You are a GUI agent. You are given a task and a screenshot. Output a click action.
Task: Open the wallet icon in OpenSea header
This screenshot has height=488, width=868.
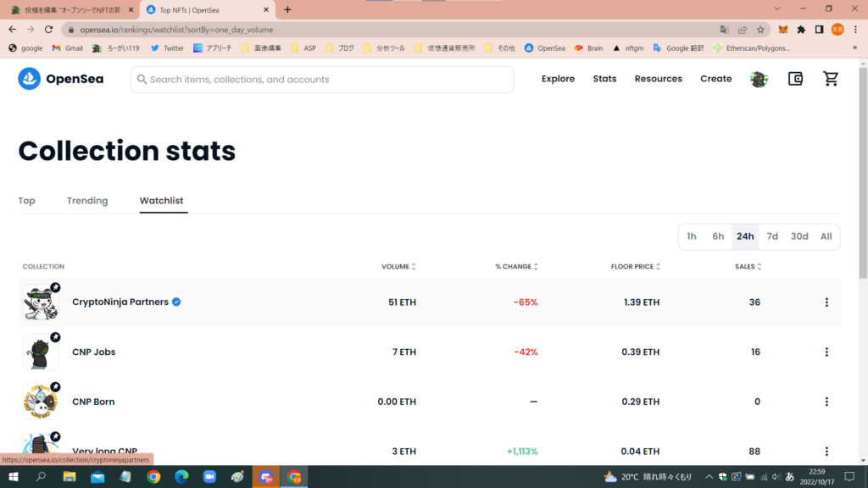coord(795,79)
